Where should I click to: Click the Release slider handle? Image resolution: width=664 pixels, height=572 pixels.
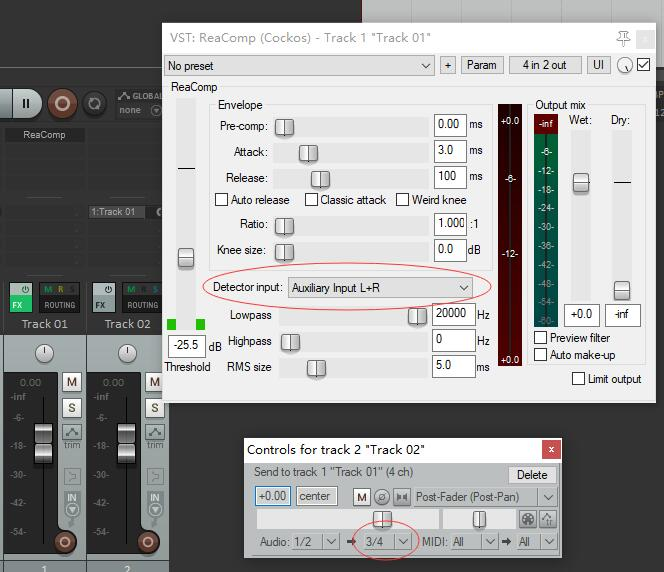(x=320, y=179)
